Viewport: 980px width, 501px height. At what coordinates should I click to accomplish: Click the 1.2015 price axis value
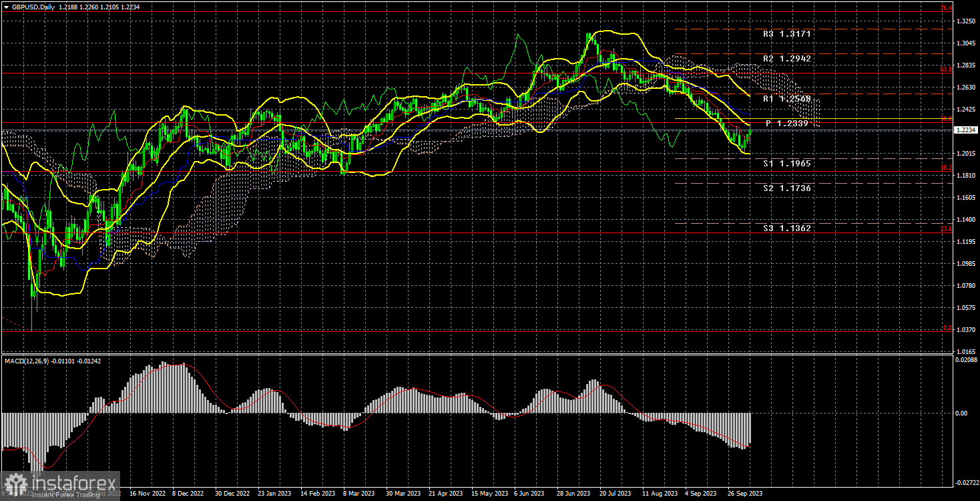(x=965, y=154)
